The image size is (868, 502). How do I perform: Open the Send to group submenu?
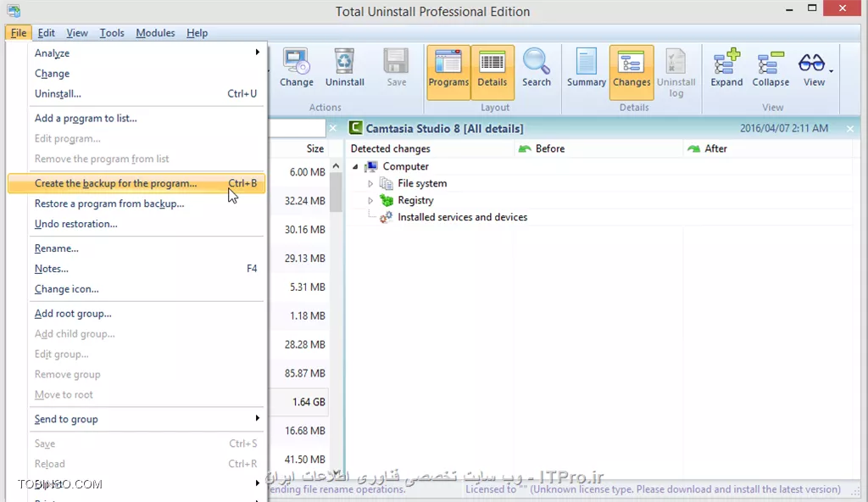coord(136,420)
